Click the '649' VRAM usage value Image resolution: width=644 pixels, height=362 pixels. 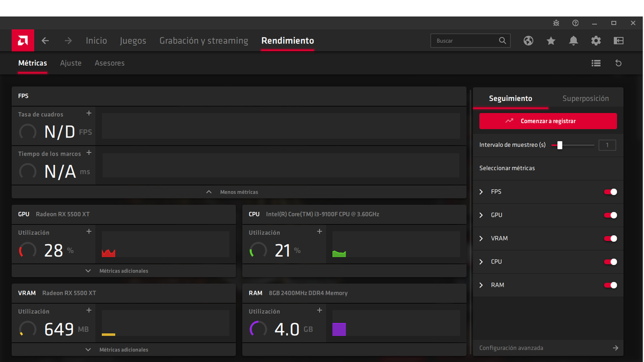[x=59, y=329]
